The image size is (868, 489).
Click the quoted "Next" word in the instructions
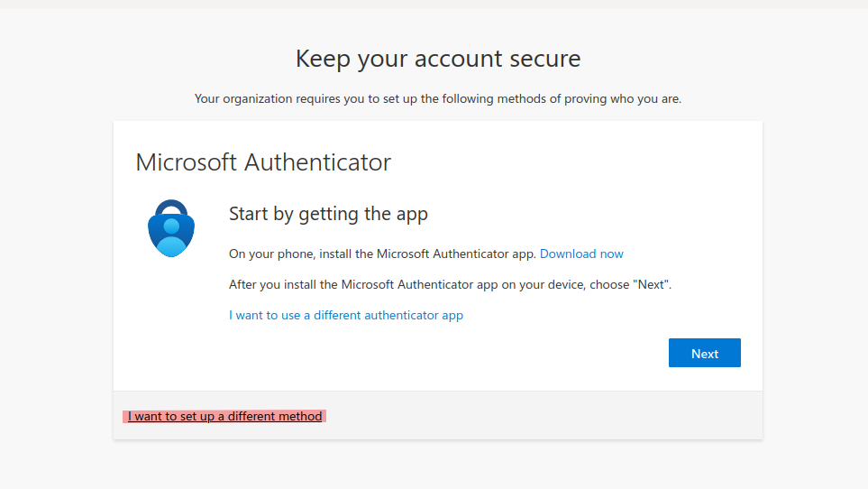[652, 284]
